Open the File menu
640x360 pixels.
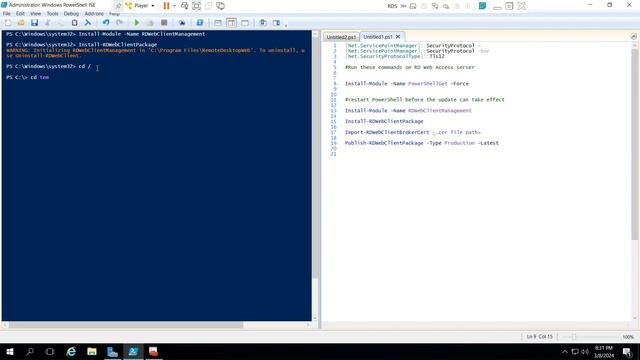tap(7, 13)
